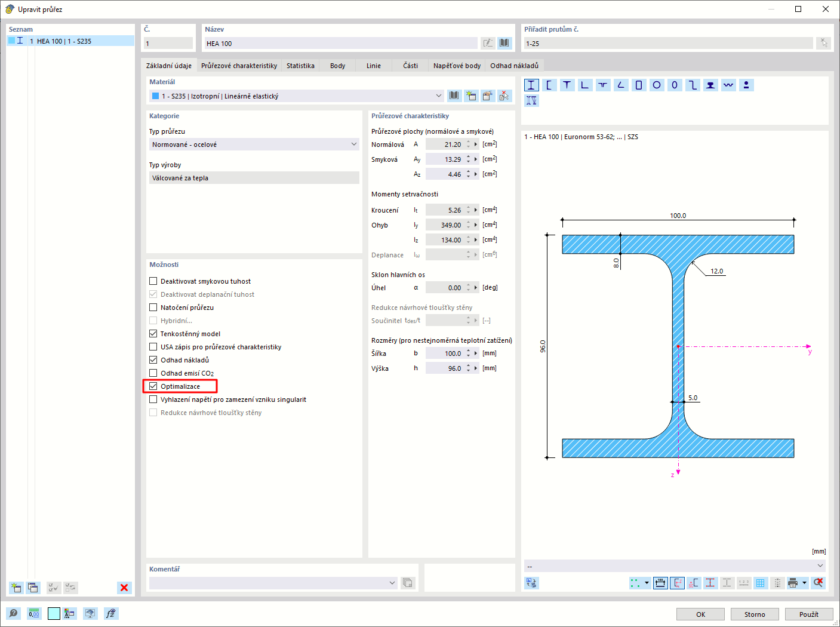Toggle principal axes display icon
Viewport: 840px width, 627px height.
pyautogui.click(x=677, y=583)
